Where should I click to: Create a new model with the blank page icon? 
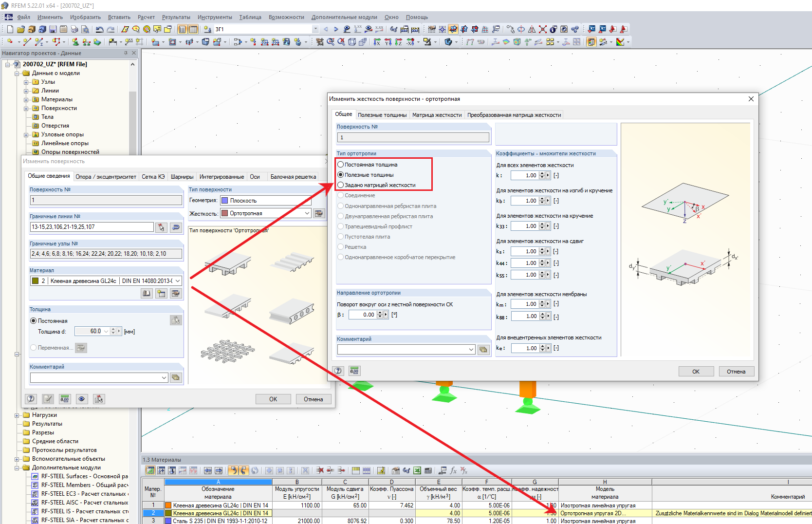[x=10, y=29]
